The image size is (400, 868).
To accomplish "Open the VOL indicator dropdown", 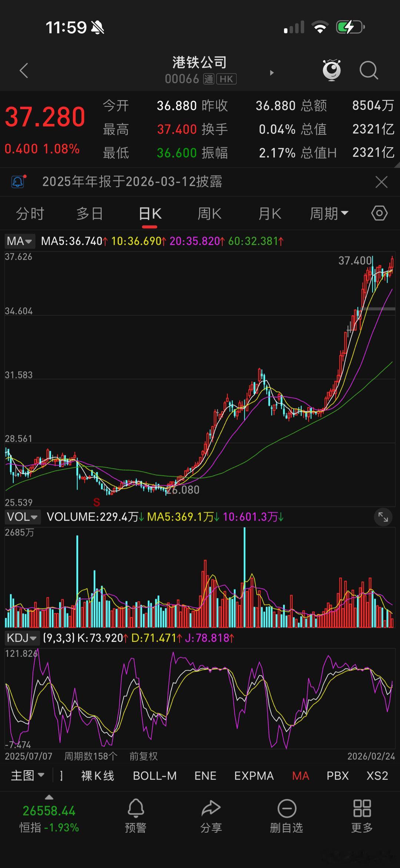I will tap(23, 516).
